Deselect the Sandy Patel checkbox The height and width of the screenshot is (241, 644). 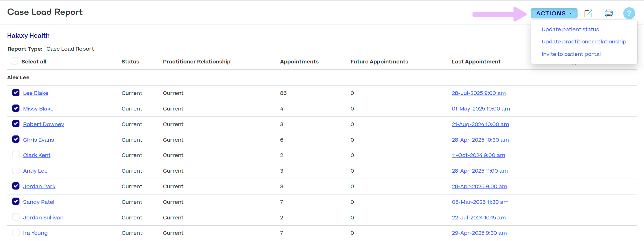tap(16, 201)
